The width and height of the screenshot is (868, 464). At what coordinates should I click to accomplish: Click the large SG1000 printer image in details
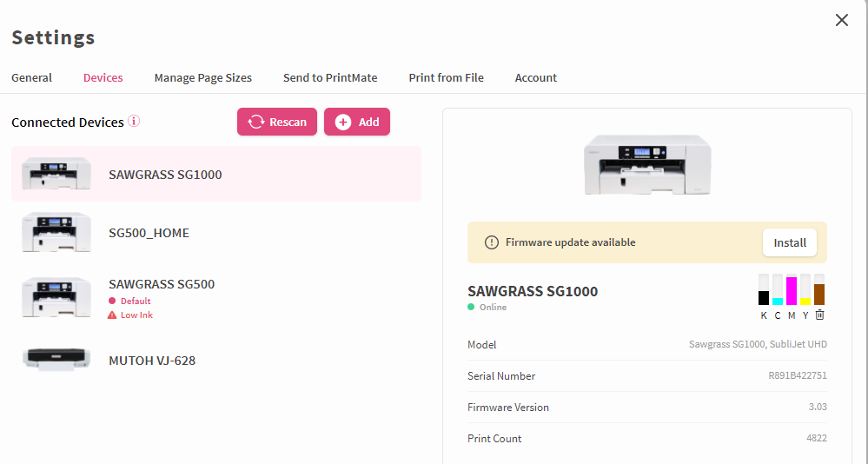(647, 164)
